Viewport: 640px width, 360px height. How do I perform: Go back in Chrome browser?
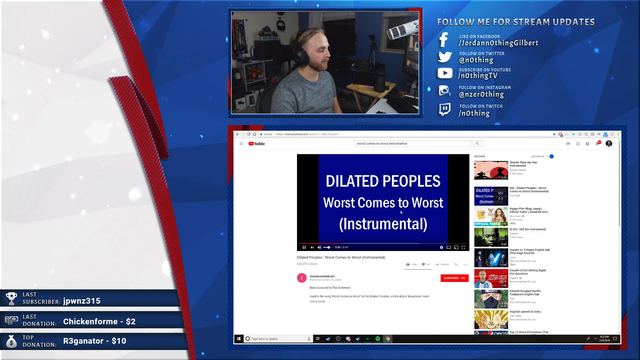pyautogui.click(x=238, y=134)
